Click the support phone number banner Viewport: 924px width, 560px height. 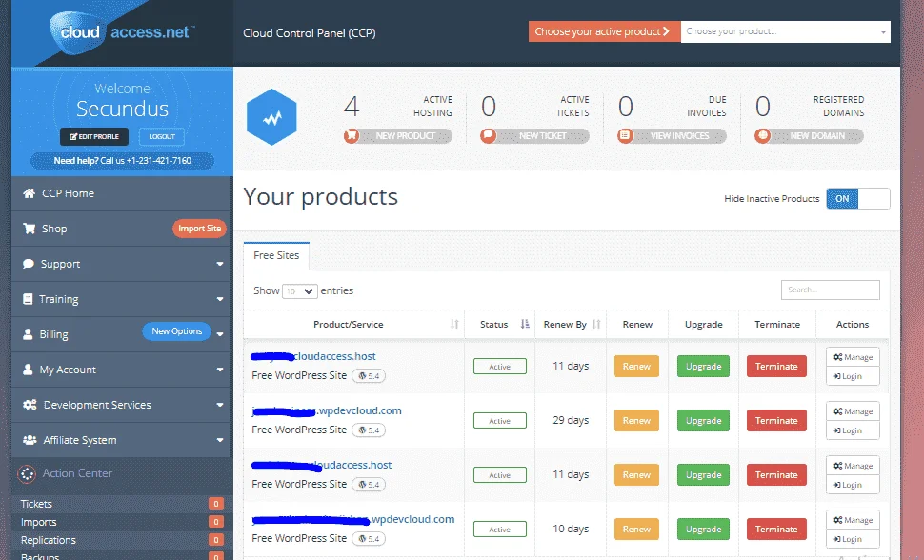[122, 160]
